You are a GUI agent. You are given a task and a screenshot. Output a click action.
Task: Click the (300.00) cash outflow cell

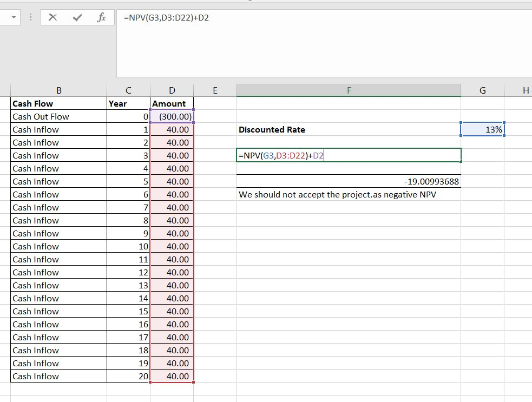[172, 116]
